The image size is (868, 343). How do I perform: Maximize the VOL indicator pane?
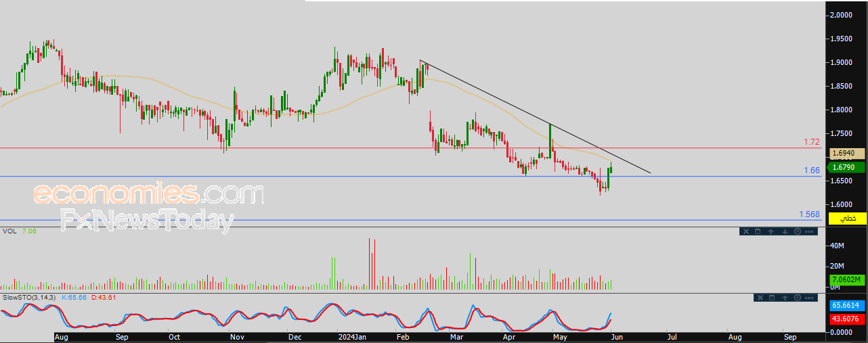click(758, 231)
